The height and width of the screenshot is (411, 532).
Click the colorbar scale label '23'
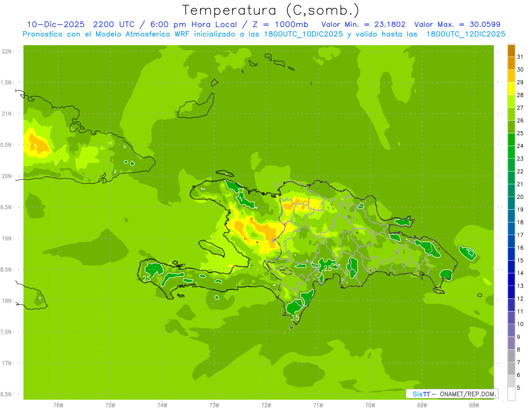[520, 159]
